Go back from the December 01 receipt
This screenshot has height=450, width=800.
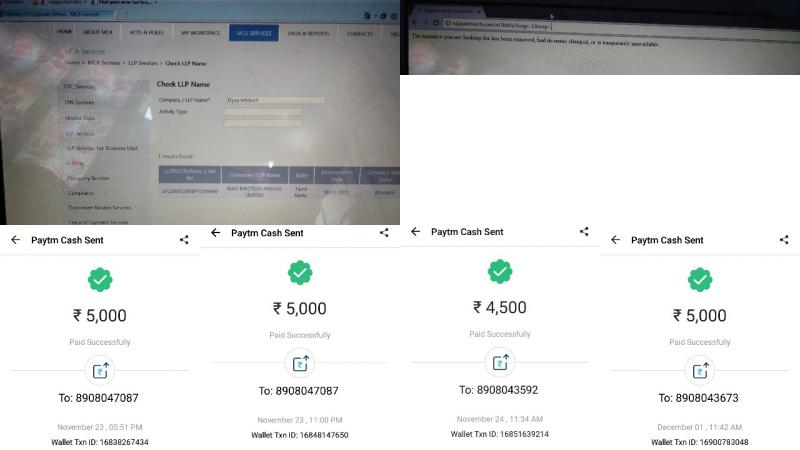click(615, 240)
